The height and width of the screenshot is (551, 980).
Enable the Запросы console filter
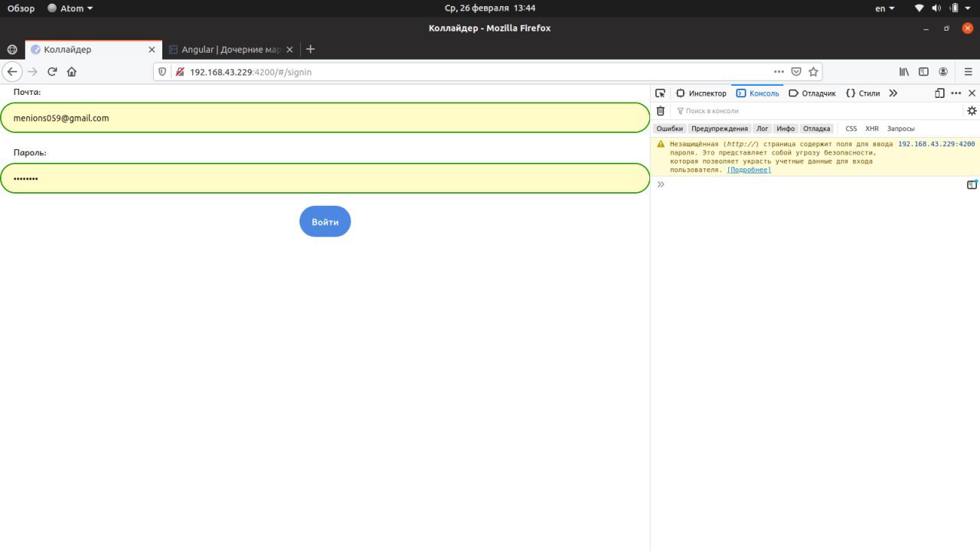[901, 129]
